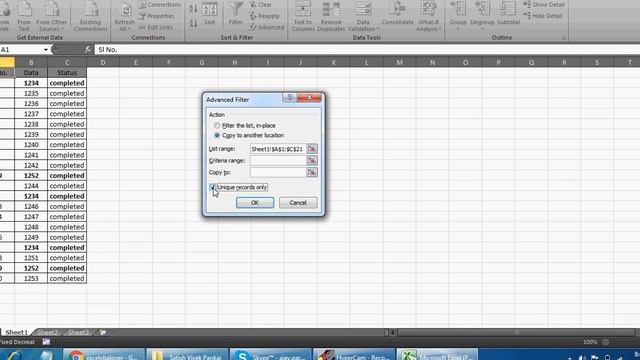Click the horizontal scrollbar
640x360 pixels.
516,332
